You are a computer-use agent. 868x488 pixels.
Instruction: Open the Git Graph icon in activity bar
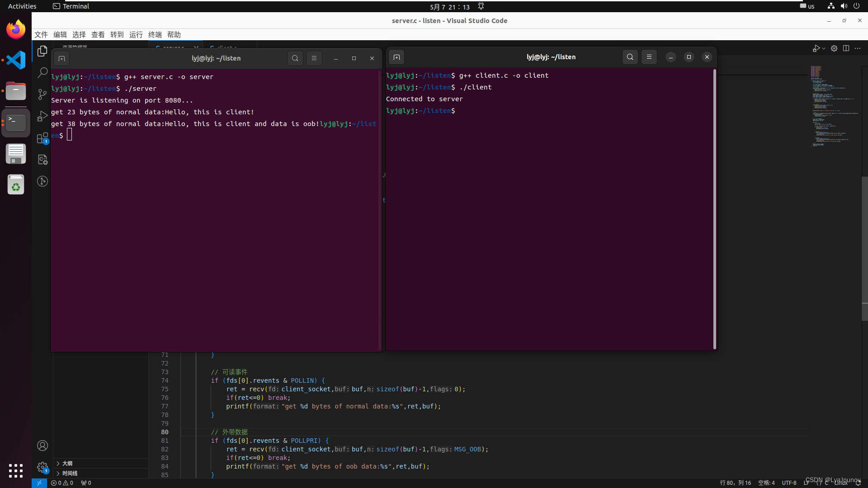point(42,181)
